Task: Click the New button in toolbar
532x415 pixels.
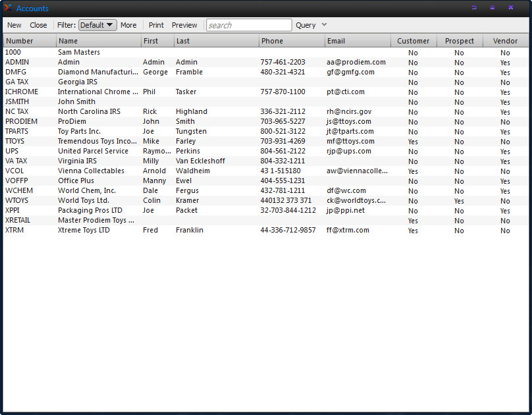Action: coord(14,25)
